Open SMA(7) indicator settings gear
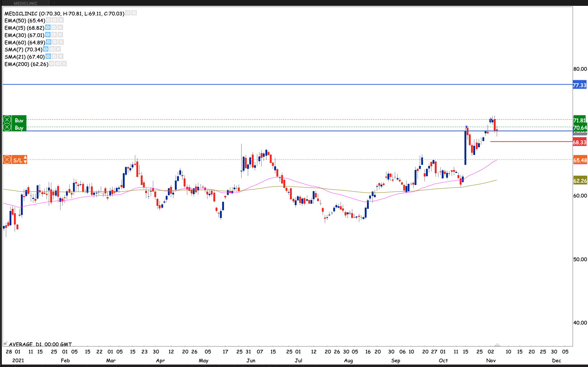This screenshot has height=367, width=588. click(52, 49)
